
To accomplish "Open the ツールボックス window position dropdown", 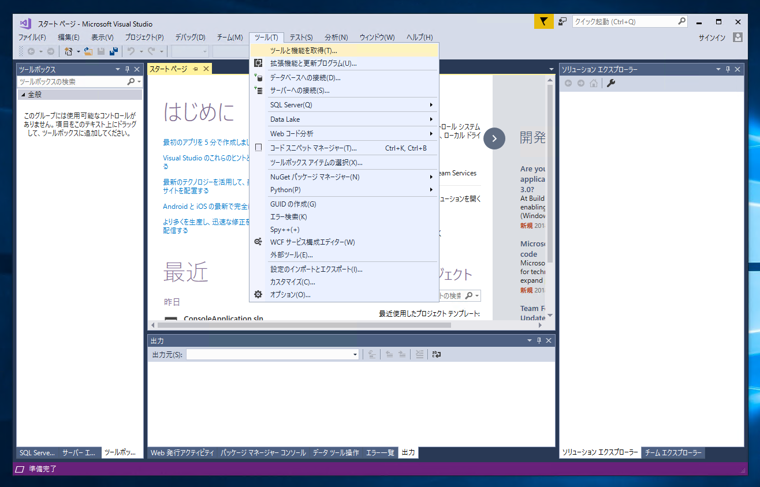I will 117,69.
